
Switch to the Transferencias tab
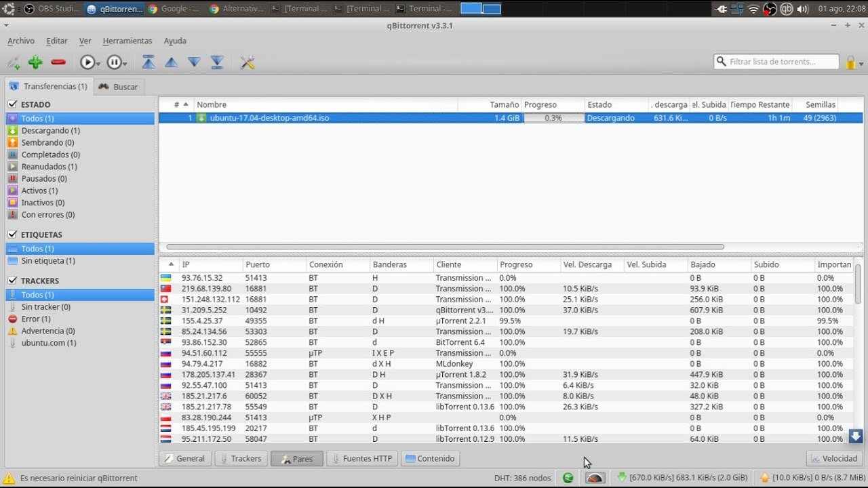coord(48,86)
